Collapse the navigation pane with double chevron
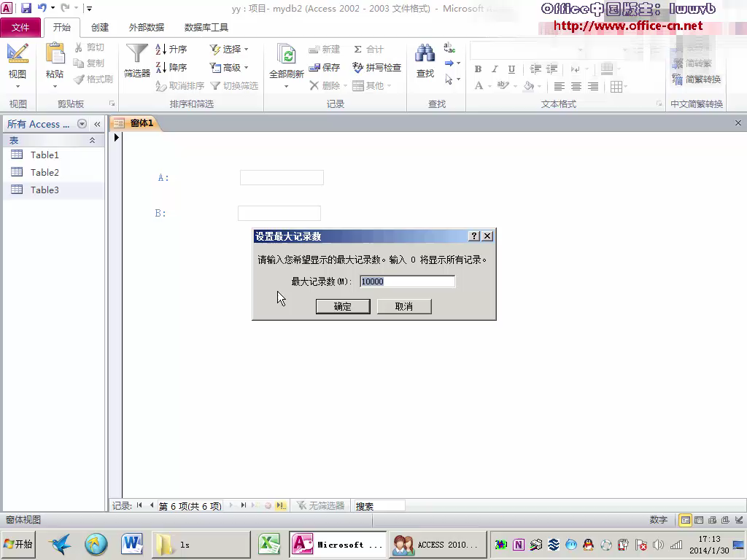The width and height of the screenshot is (747, 560). (97, 124)
